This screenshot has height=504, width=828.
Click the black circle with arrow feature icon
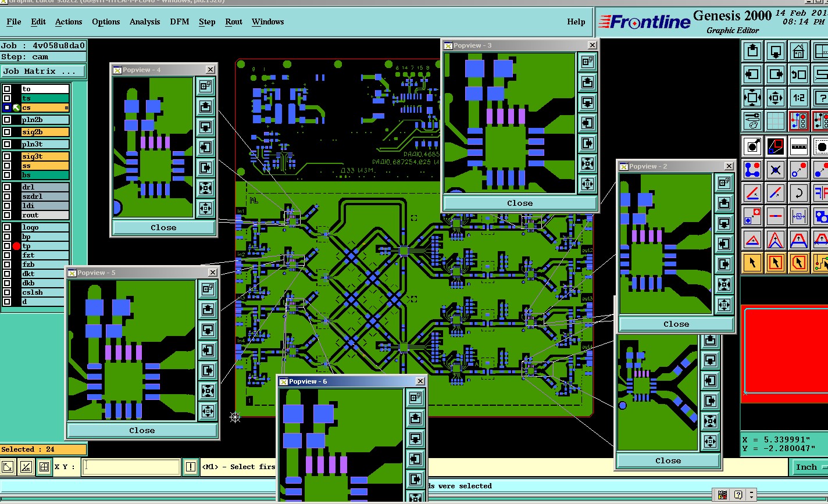[x=753, y=146]
